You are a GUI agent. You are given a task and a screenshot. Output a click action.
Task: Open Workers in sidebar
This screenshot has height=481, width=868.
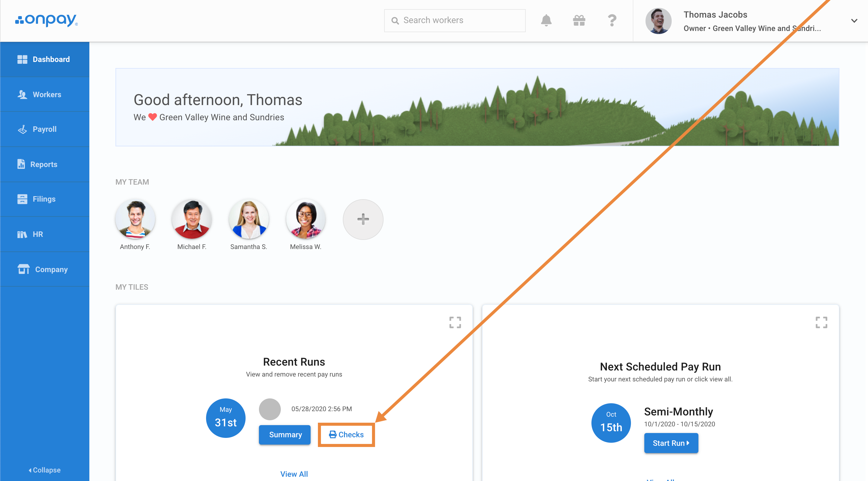[45, 94]
